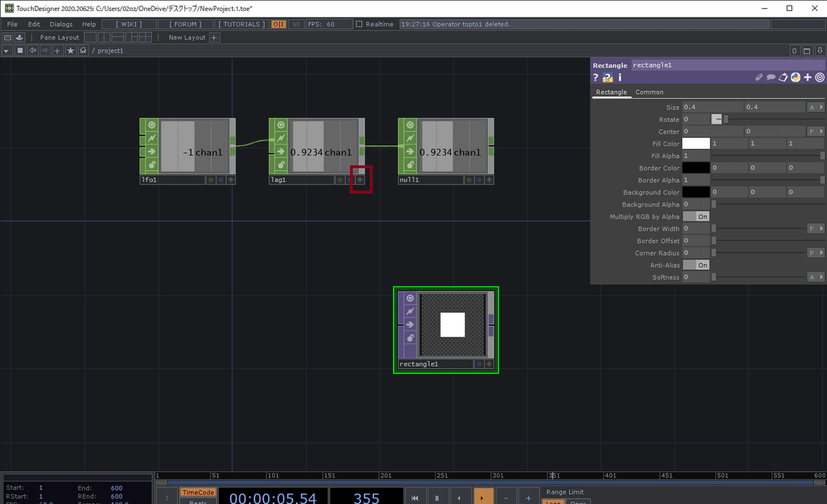This screenshot has height=504, width=827.
Task: Expand Softness unit menu 'A'
Action: click(x=816, y=277)
